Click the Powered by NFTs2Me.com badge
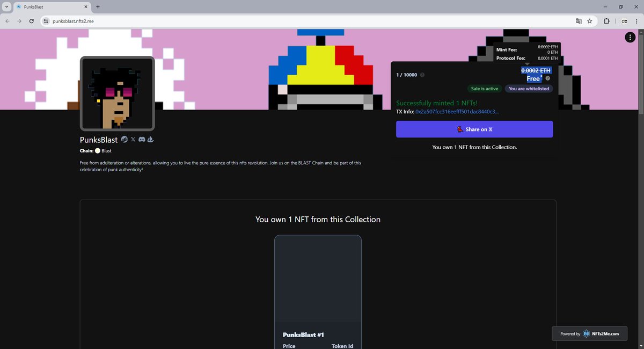This screenshot has height=349, width=644. (590, 333)
